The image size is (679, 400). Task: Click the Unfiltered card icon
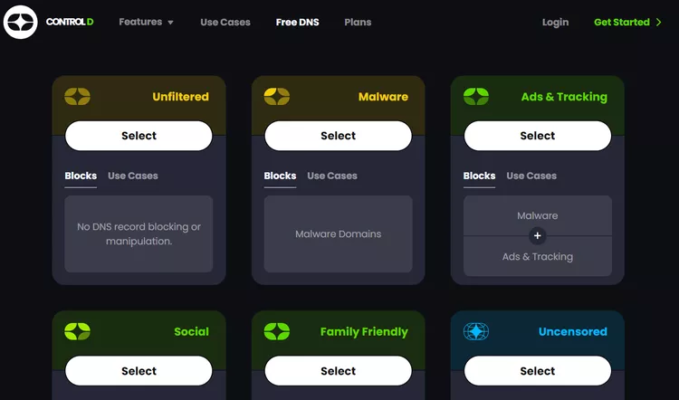(x=77, y=97)
